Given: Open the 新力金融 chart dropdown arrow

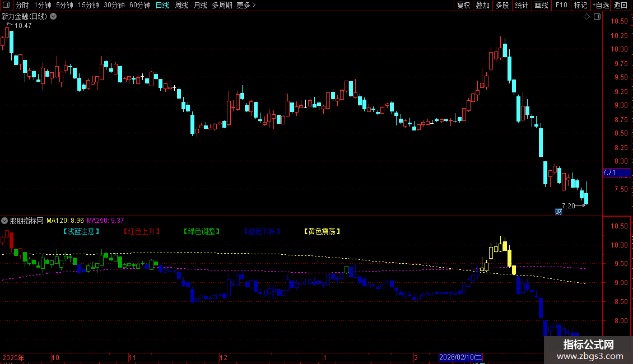Looking at the screenshot, I should [53, 17].
